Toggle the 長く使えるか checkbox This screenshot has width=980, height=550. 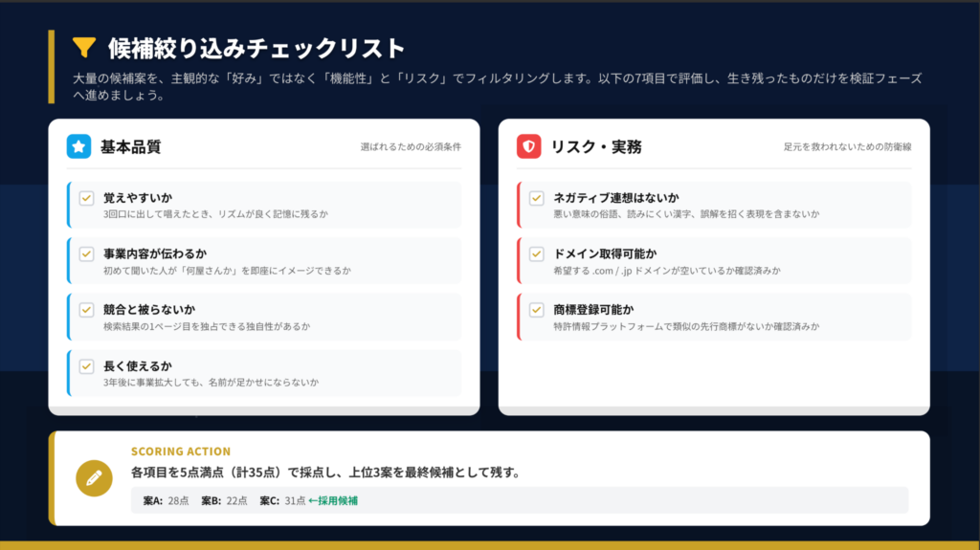(x=87, y=365)
